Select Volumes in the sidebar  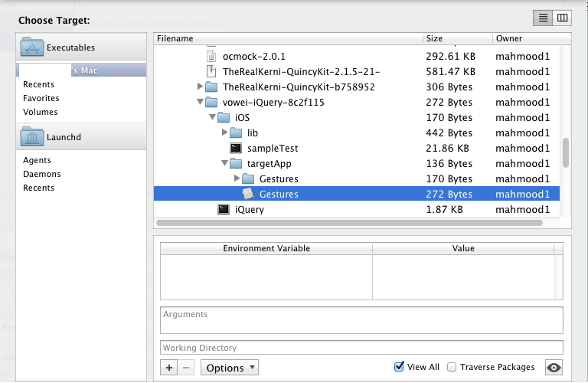(x=41, y=112)
